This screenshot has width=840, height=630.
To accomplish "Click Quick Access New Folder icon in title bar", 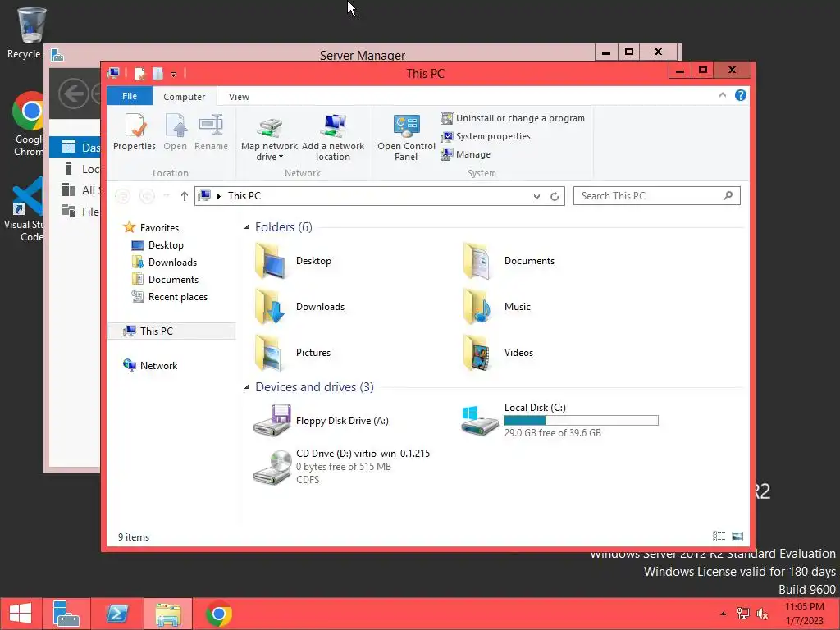I will click(157, 73).
